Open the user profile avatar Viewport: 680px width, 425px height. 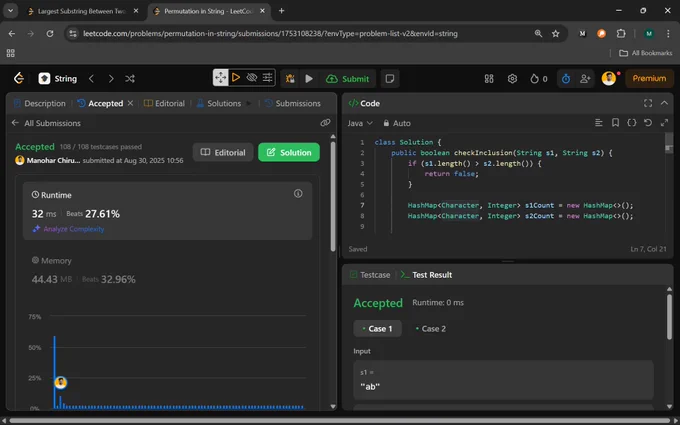pyautogui.click(x=608, y=78)
